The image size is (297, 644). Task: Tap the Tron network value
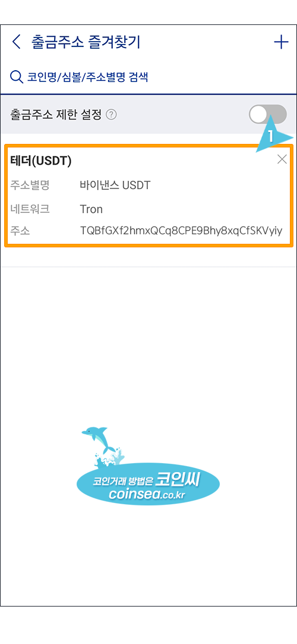pyautogui.click(x=91, y=209)
